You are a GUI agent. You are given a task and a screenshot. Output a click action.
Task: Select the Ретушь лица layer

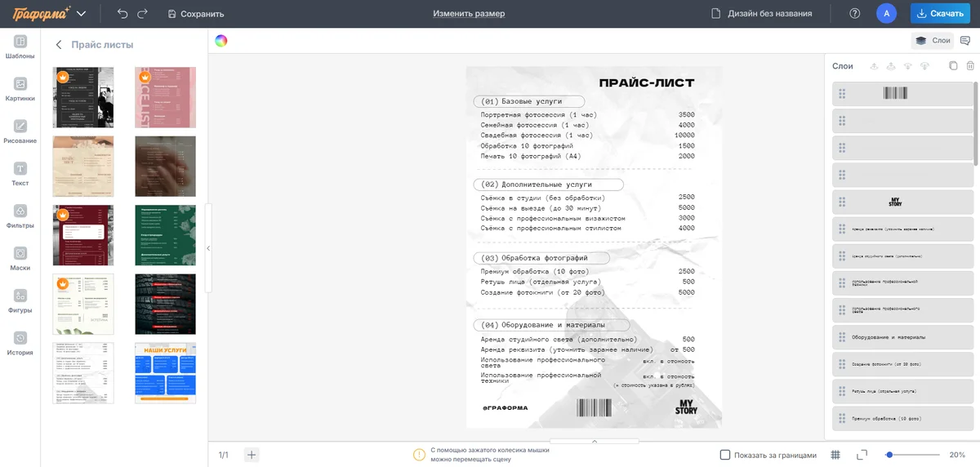902,391
